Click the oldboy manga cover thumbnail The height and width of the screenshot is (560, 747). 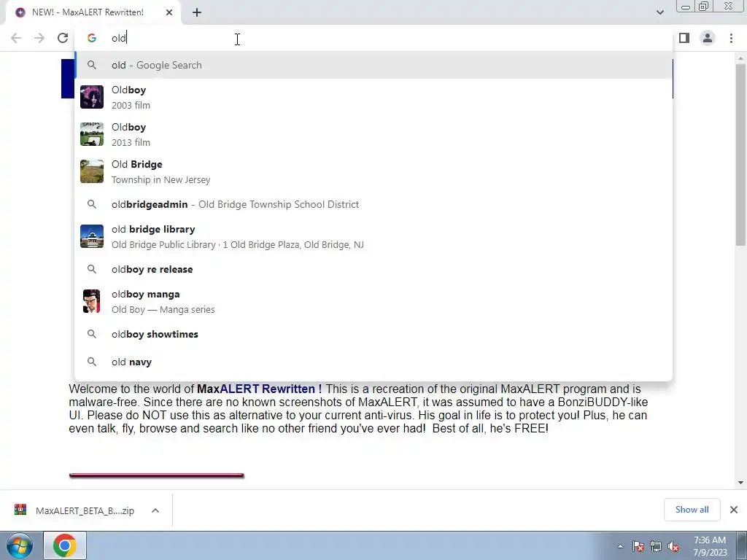click(x=91, y=301)
